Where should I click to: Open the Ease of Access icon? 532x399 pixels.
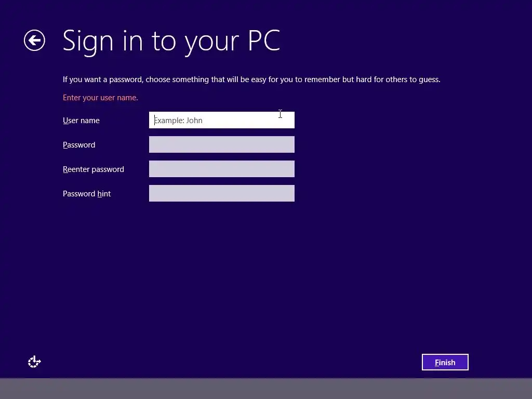point(34,362)
